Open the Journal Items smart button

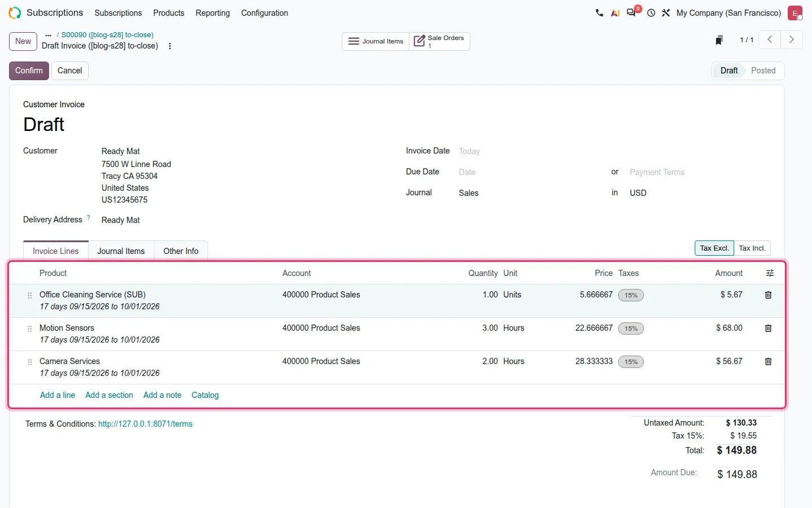click(376, 41)
